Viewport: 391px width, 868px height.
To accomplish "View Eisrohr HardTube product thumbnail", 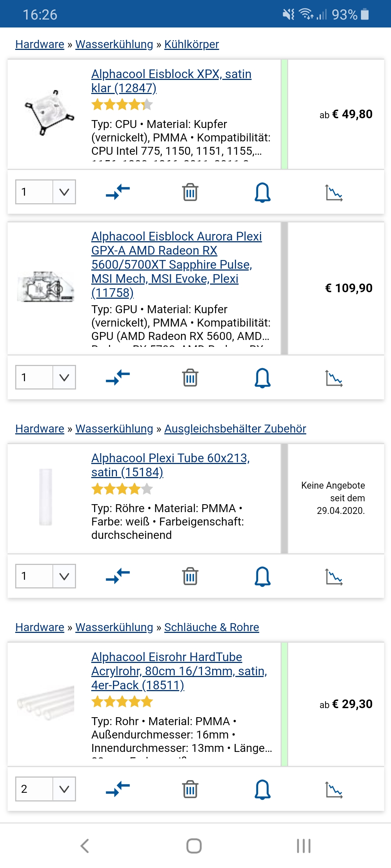I will click(46, 703).
